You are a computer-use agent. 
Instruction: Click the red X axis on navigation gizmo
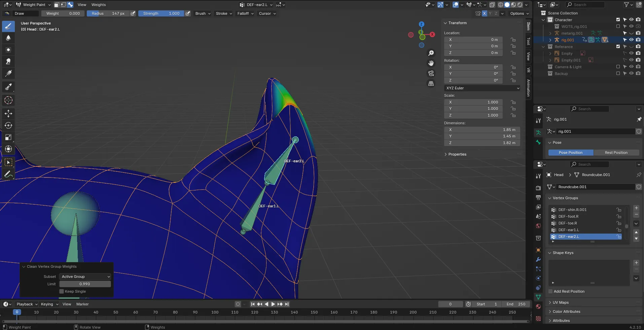[432, 34]
